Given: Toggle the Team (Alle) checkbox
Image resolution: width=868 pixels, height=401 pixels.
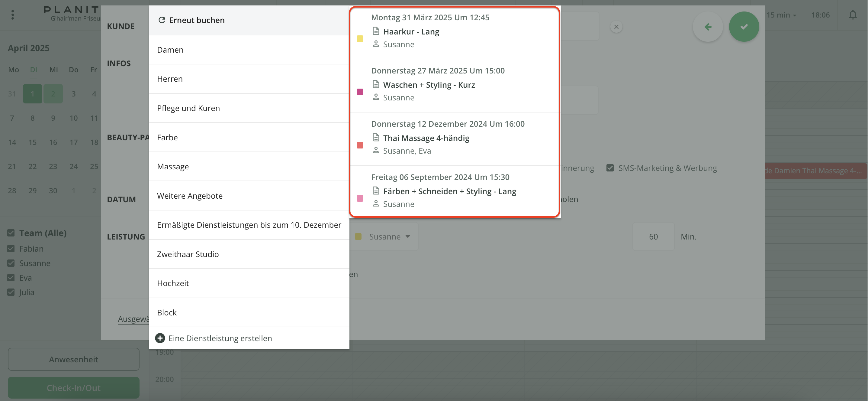Looking at the screenshot, I should (11, 233).
